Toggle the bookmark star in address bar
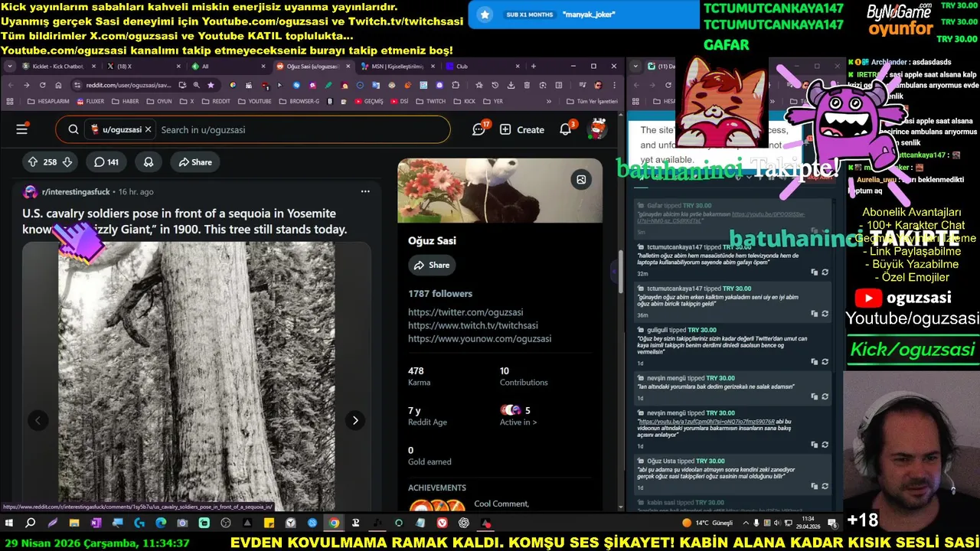This screenshot has height=551, width=980. click(211, 85)
